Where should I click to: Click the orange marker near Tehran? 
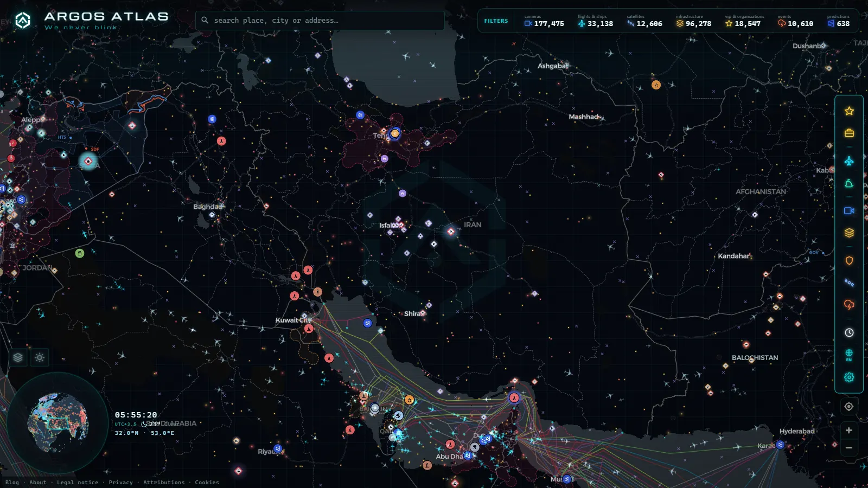point(395,133)
